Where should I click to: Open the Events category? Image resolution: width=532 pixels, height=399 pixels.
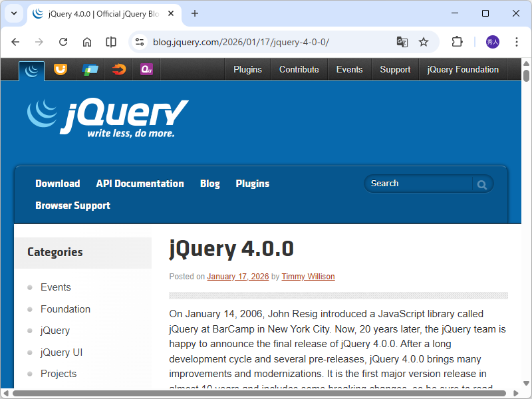coord(56,287)
